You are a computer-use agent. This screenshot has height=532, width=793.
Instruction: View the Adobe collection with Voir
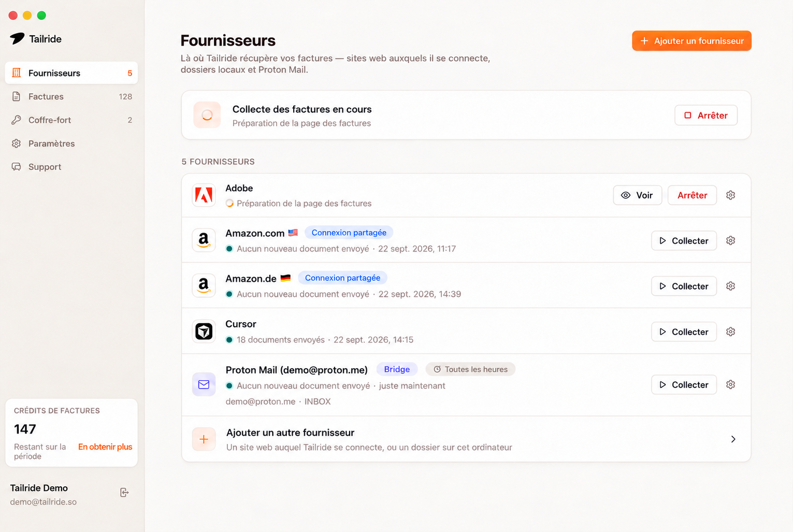tap(637, 195)
